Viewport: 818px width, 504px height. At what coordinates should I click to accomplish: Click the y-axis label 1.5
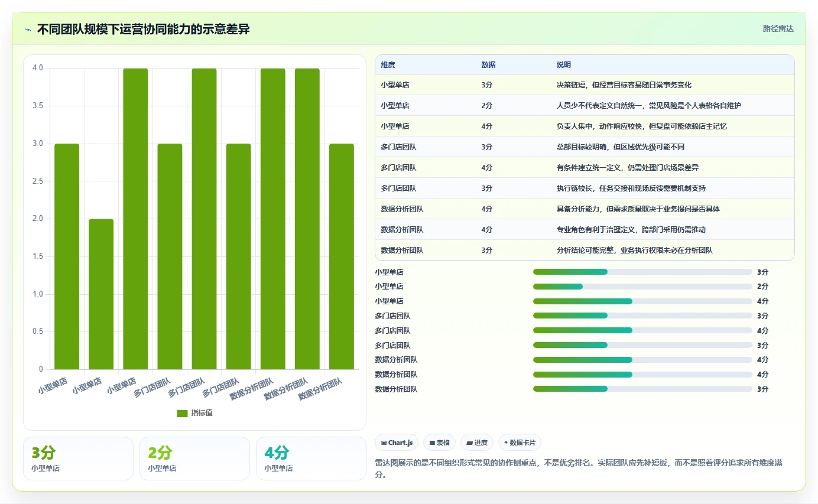(x=38, y=256)
